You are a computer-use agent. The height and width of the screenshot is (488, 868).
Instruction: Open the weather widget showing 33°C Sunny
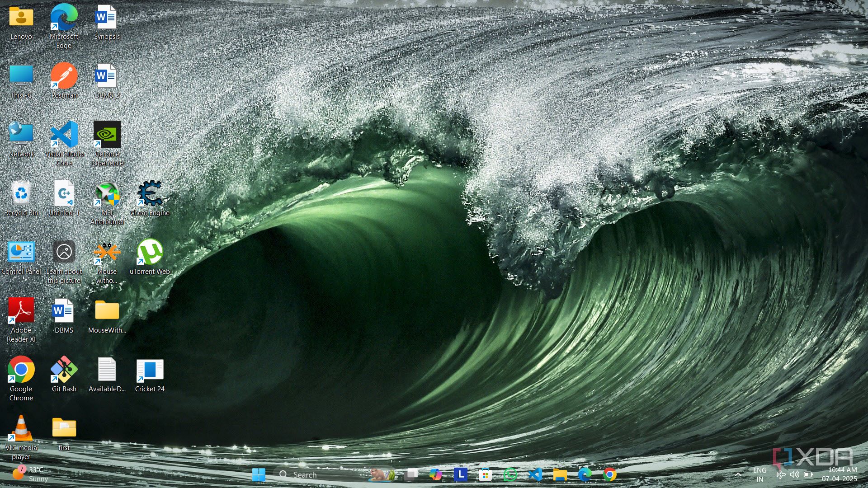click(x=31, y=474)
